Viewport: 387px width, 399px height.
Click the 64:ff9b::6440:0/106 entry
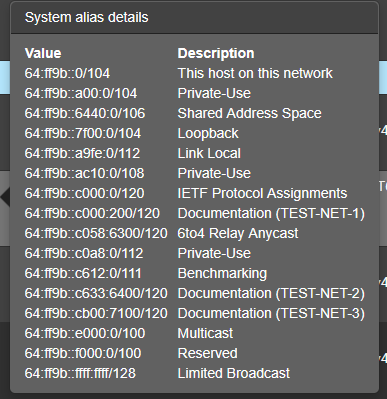pyautogui.click(x=85, y=113)
